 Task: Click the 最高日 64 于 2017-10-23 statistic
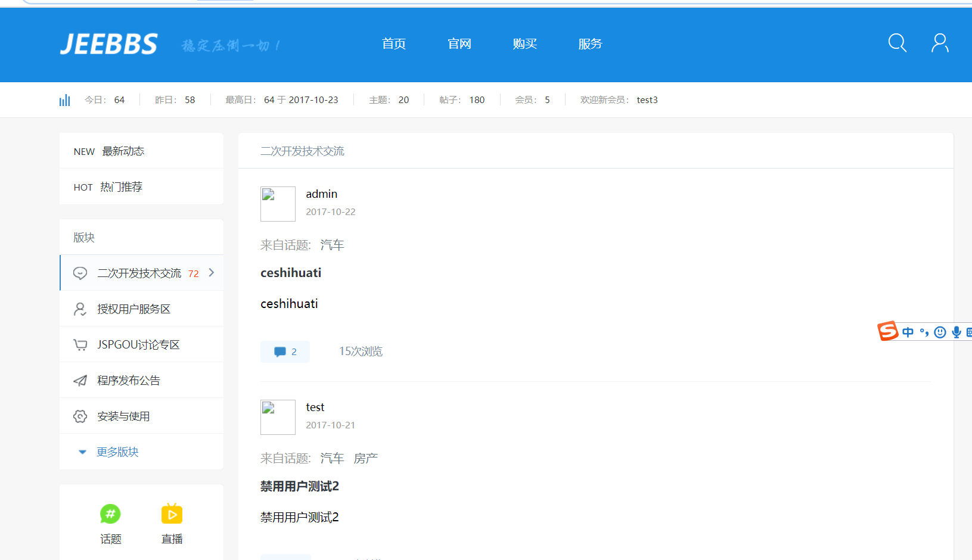tap(282, 100)
